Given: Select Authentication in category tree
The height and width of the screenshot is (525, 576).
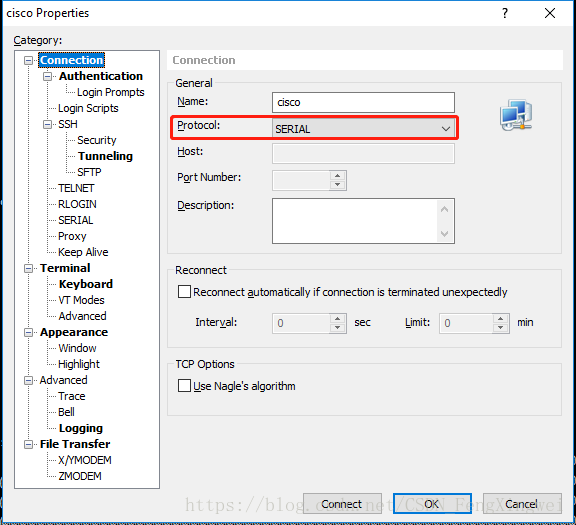Looking at the screenshot, I should click(x=101, y=76).
